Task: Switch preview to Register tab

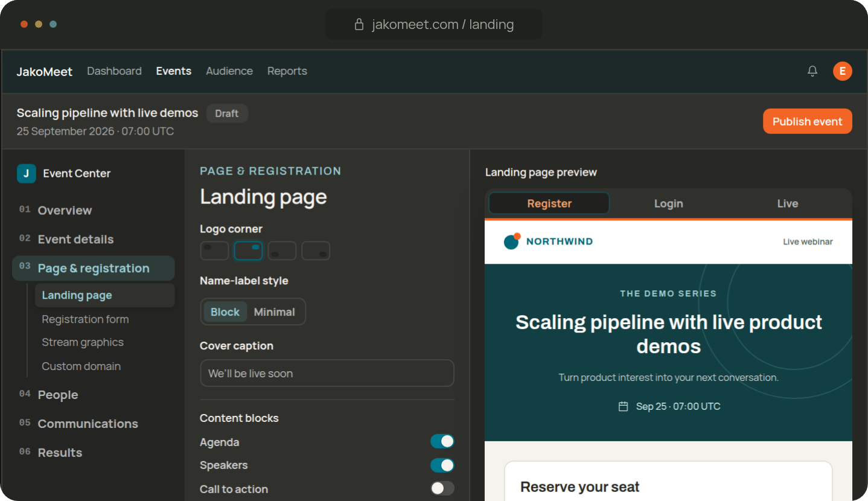Action: click(x=549, y=203)
